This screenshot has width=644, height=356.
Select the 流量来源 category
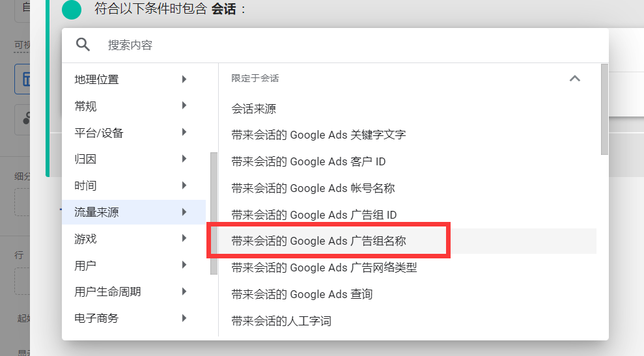point(133,212)
